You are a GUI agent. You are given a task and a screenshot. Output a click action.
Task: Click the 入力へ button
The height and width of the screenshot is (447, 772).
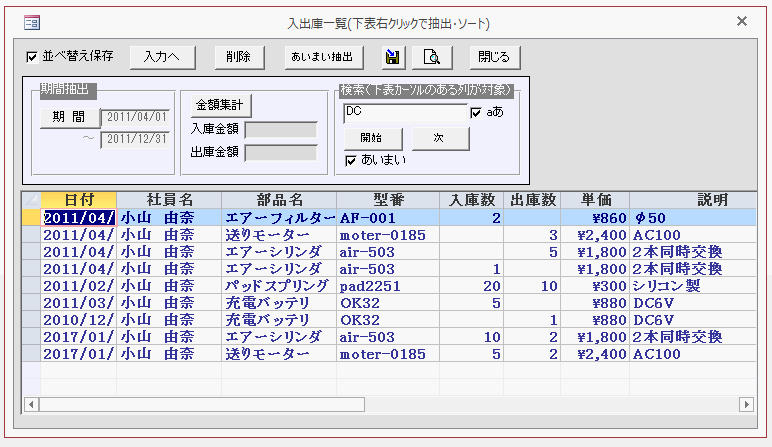(x=162, y=57)
